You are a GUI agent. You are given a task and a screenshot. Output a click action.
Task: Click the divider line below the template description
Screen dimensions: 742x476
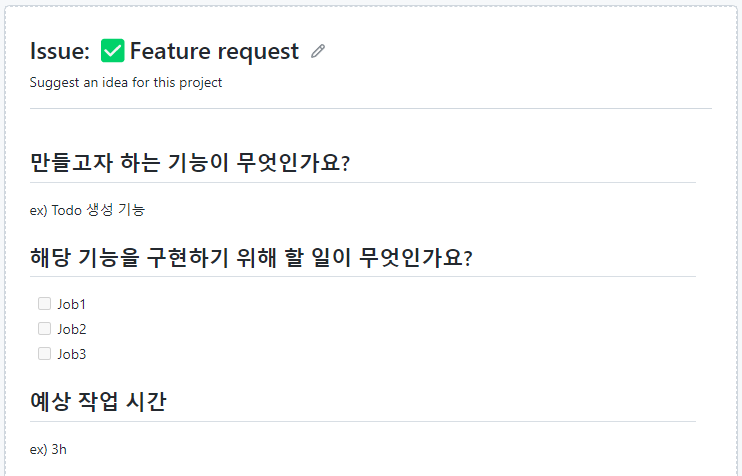[371, 108]
